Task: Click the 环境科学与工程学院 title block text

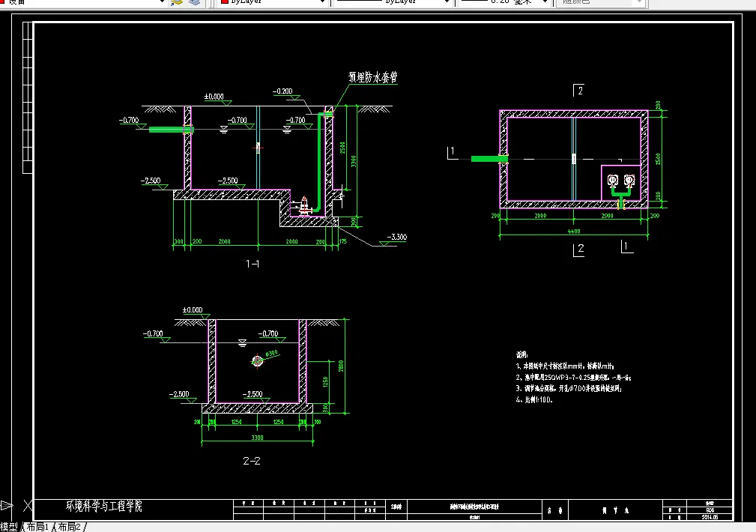Action: coord(104,506)
